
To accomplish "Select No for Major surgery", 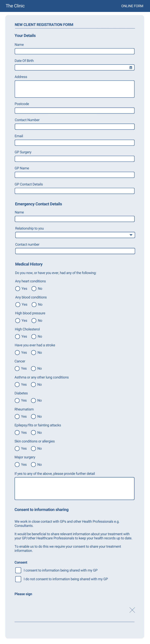I will pyautogui.click(x=33, y=465).
